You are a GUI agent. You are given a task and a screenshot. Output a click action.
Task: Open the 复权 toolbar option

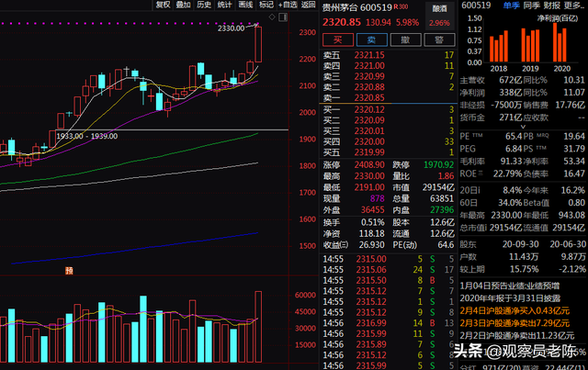click(x=163, y=5)
